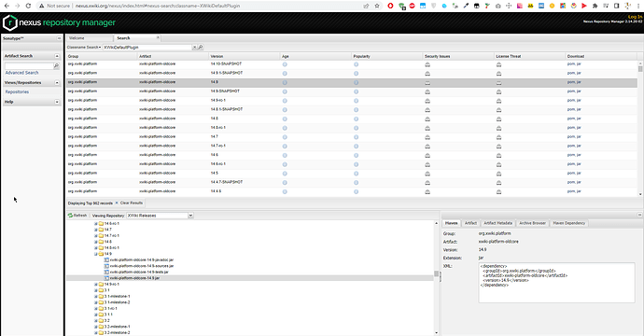Open the Maven Dependency tab
Screen dimensions: 644x336
[568, 223]
